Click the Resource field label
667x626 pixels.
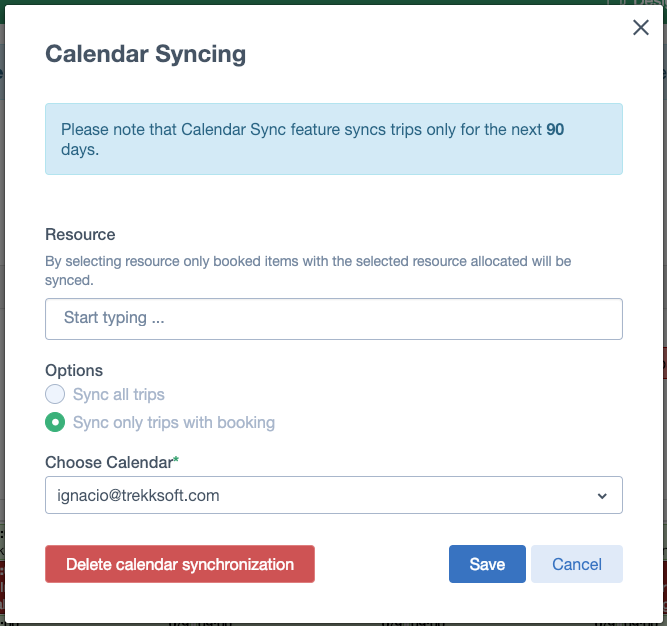click(x=80, y=234)
